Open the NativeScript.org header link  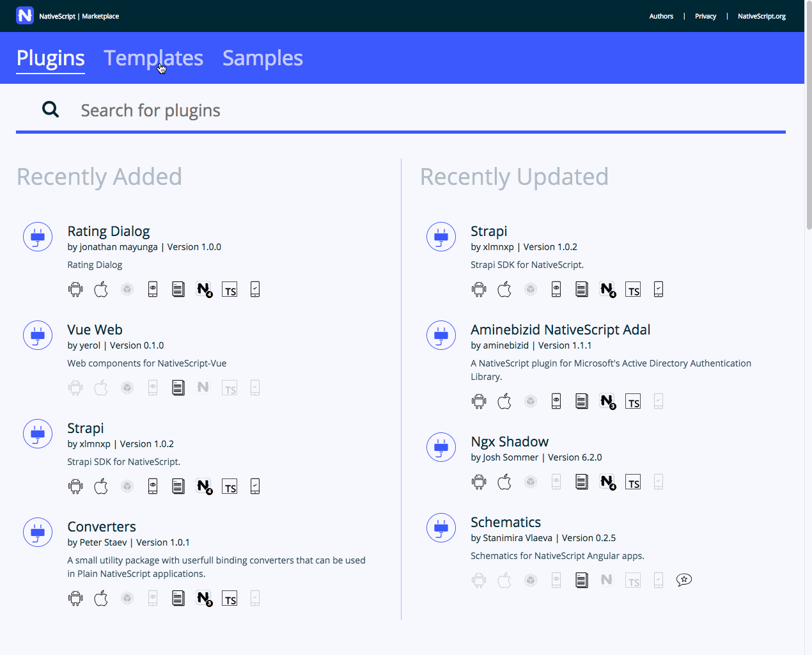coord(761,16)
